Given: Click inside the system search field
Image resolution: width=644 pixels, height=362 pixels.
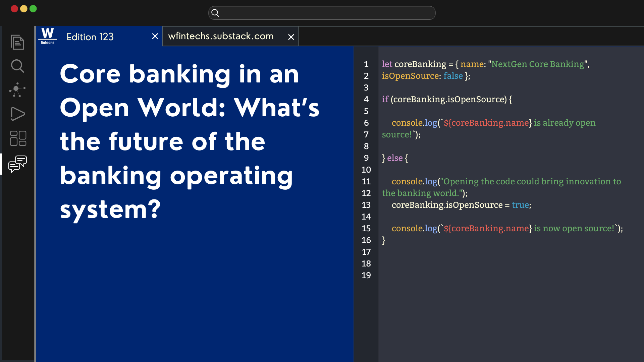Looking at the screenshot, I should (322, 13).
